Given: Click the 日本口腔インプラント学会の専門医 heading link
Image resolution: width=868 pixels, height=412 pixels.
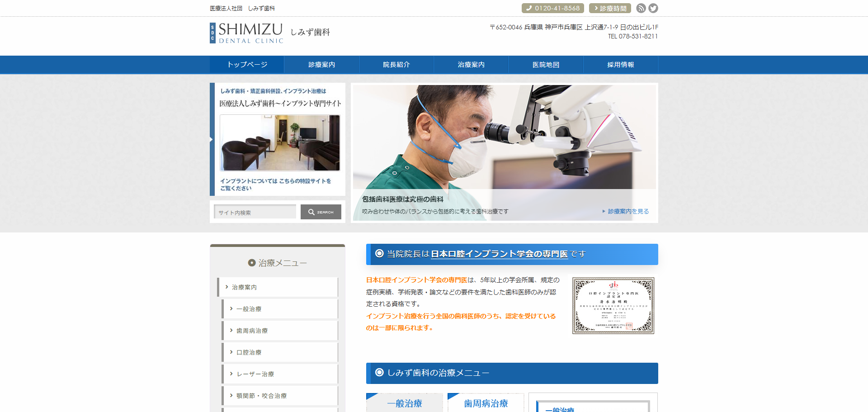Looking at the screenshot, I should [x=499, y=254].
